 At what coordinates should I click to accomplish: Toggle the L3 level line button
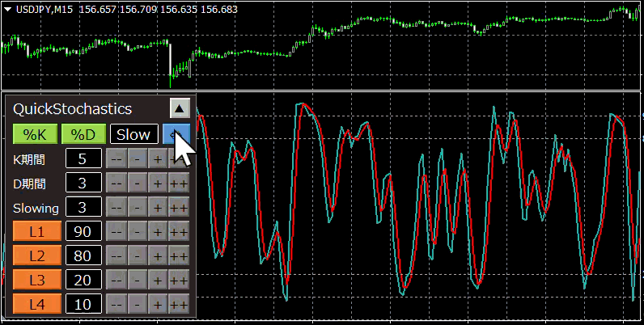37,280
